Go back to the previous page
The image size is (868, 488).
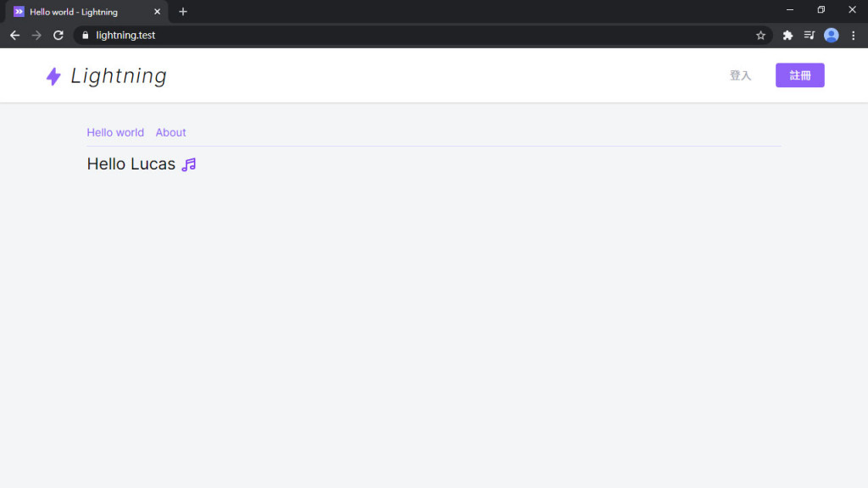point(15,36)
